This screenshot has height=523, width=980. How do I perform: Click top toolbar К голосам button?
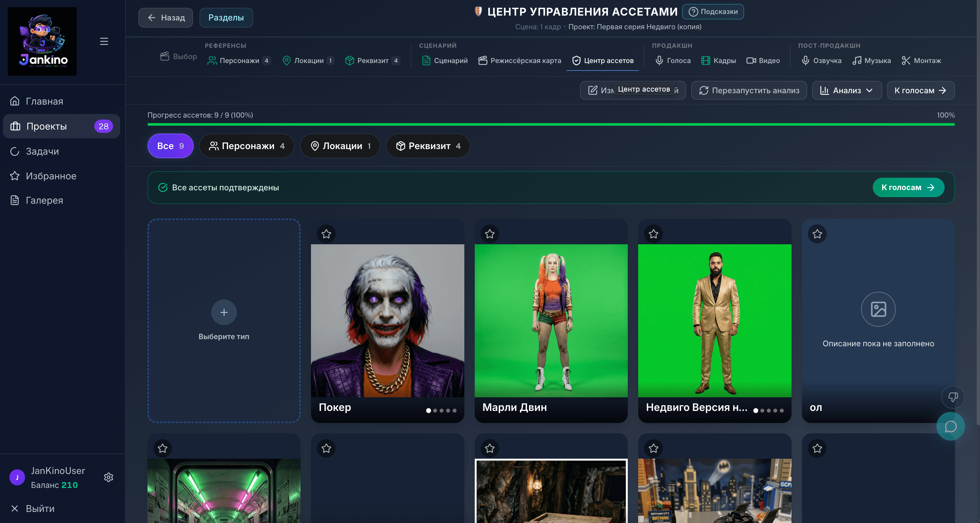point(921,90)
